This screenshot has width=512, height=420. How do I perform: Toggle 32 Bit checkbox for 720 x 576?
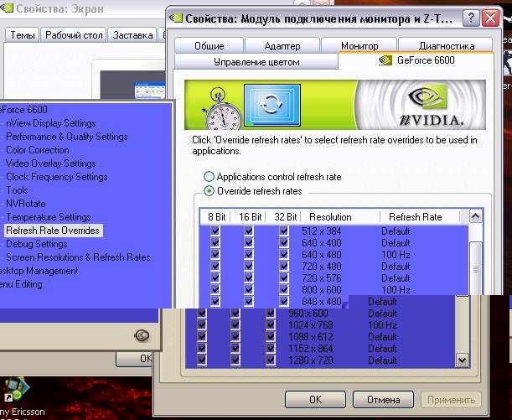[x=284, y=278]
